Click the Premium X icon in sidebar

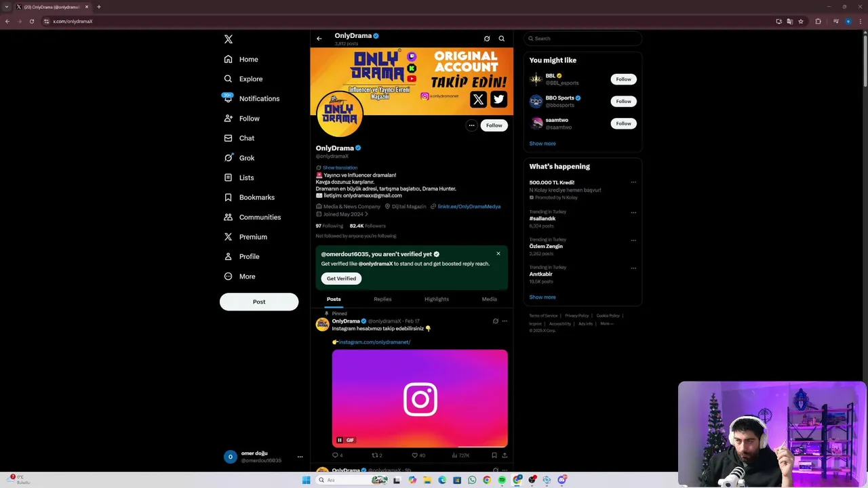pyautogui.click(x=229, y=237)
